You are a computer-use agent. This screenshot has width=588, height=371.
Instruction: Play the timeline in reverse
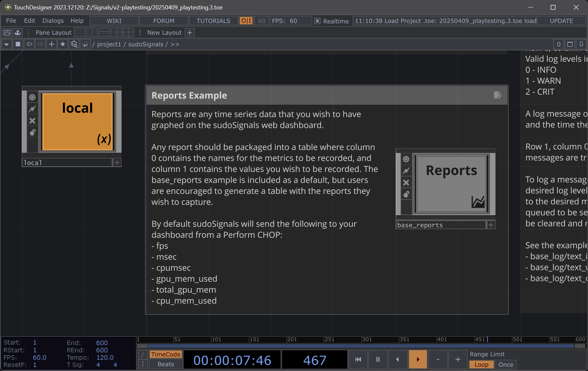(398, 359)
